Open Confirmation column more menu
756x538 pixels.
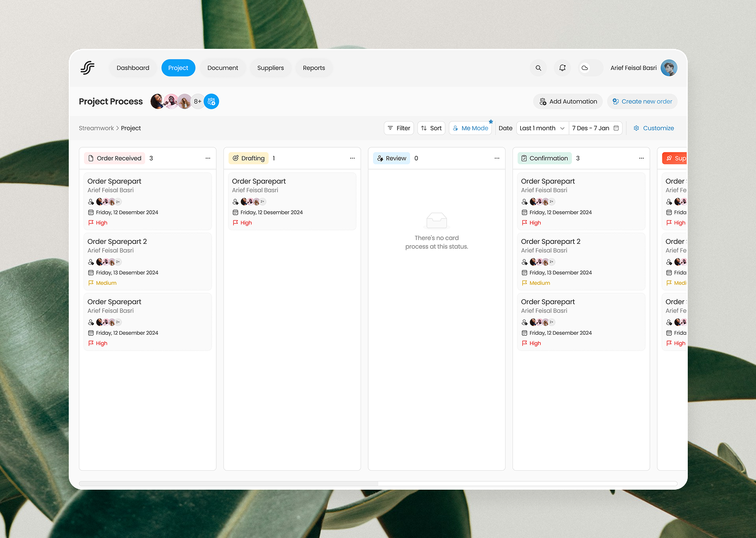[641, 158]
